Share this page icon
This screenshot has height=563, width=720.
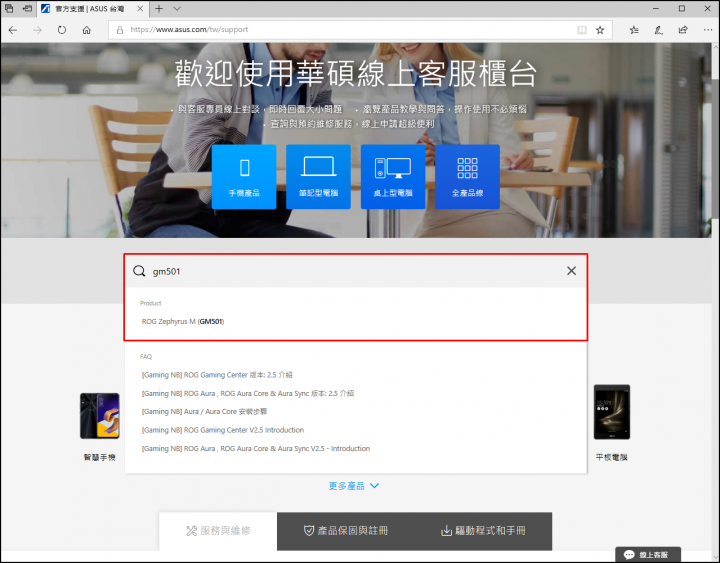click(683, 30)
